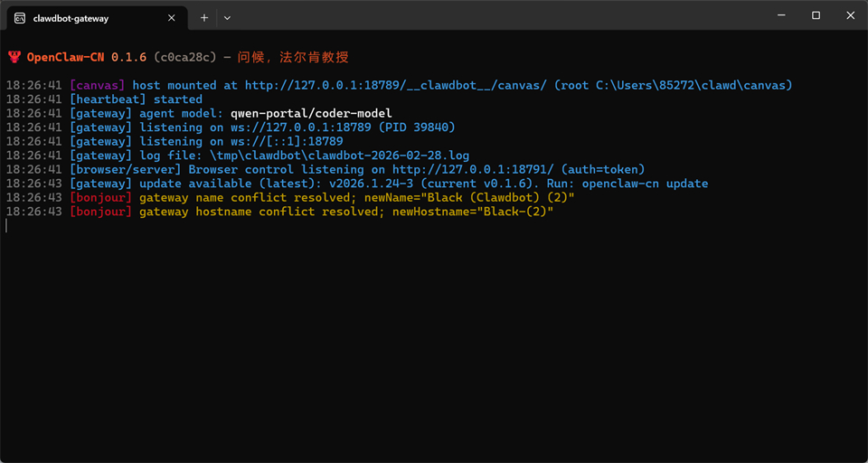The height and width of the screenshot is (463, 868).
Task: Click the text cursor on the empty prompt line
Action: tap(6, 225)
